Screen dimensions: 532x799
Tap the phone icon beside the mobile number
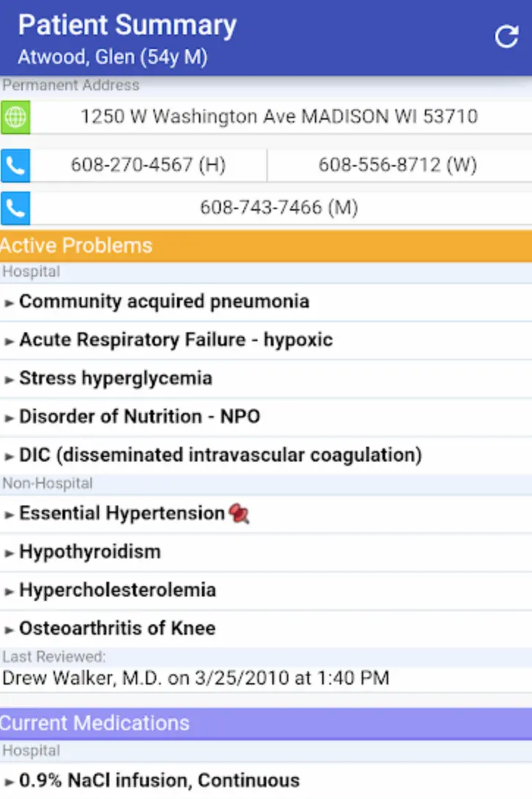point(15,208)
